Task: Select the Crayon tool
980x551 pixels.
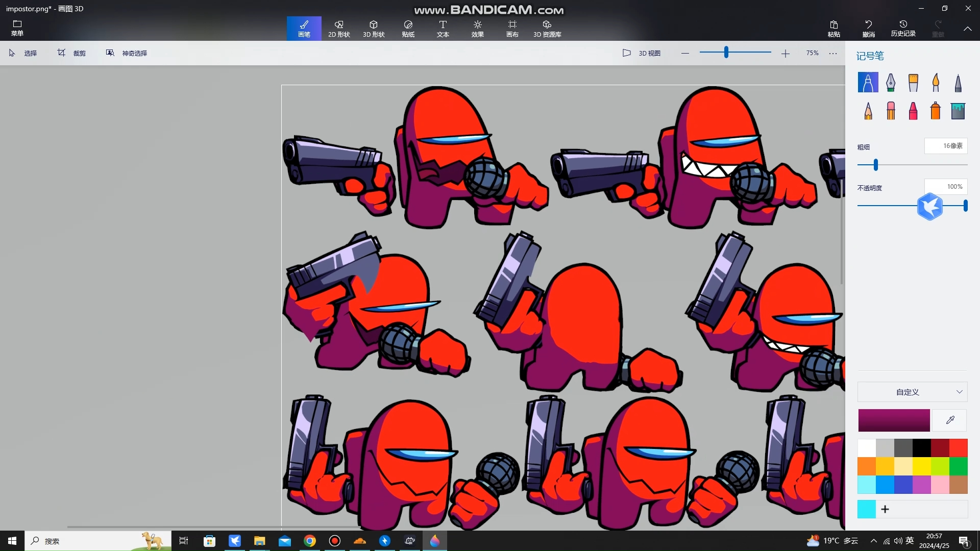Action: click(x=913, y=110)
